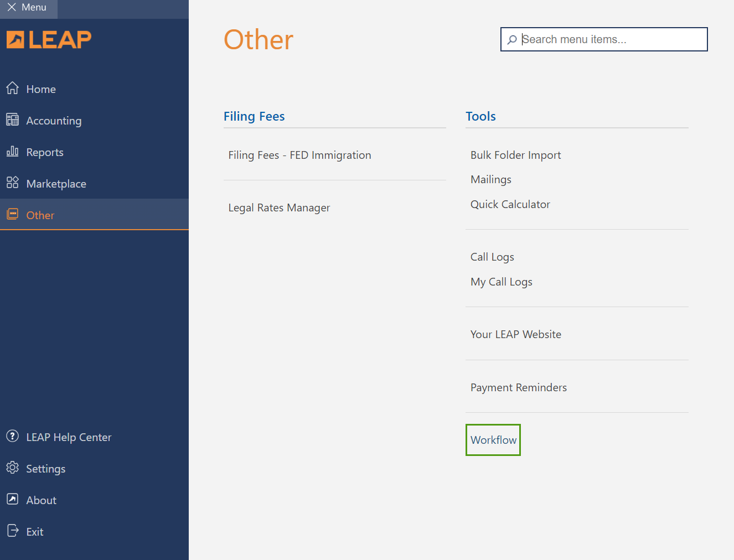
Task: Open My Call Logs
Action: pyautogui.click(x=501, y=282)
